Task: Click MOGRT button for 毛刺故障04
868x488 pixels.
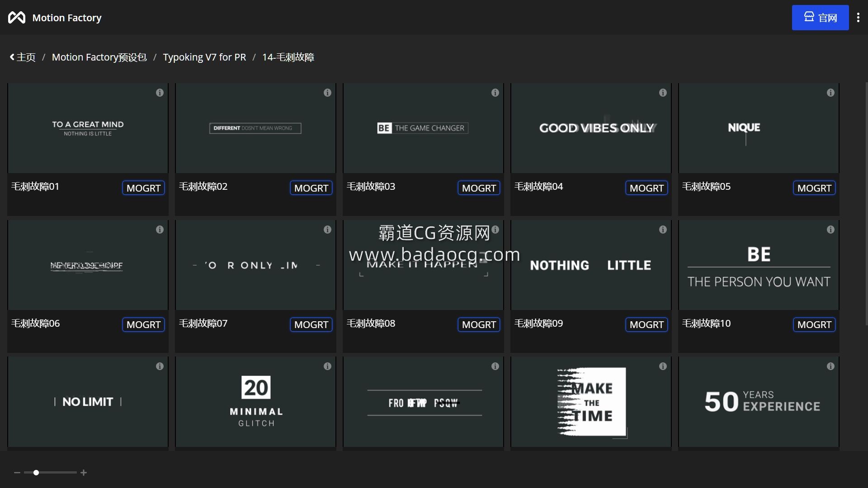Action: coord(646,188)
